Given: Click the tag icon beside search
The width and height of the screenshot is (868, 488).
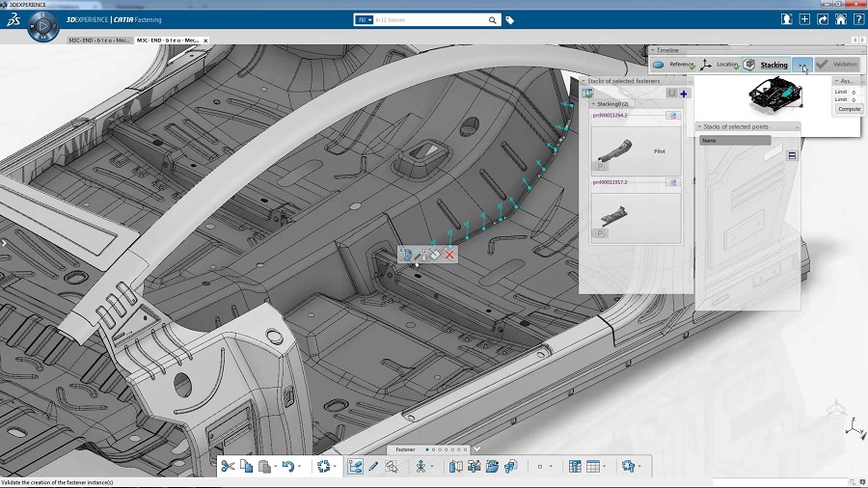Looking at the screenshot, I should [x=510, y=19].
